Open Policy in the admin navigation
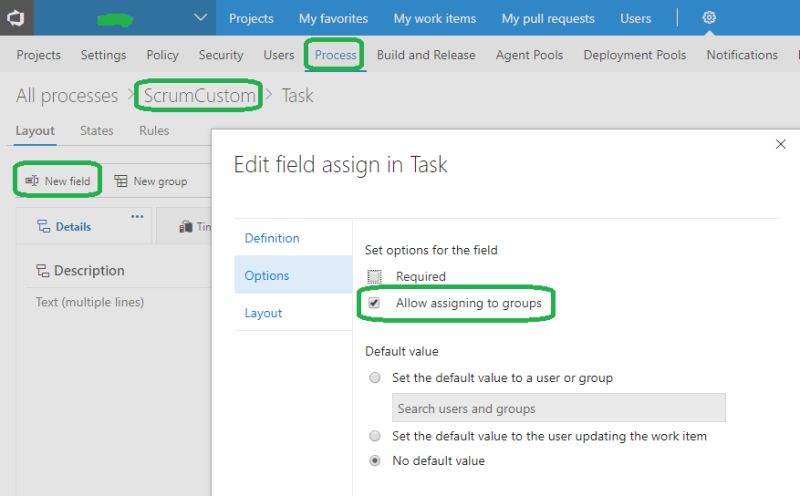This screenshot has height=496, width=800. coord(162,55)
